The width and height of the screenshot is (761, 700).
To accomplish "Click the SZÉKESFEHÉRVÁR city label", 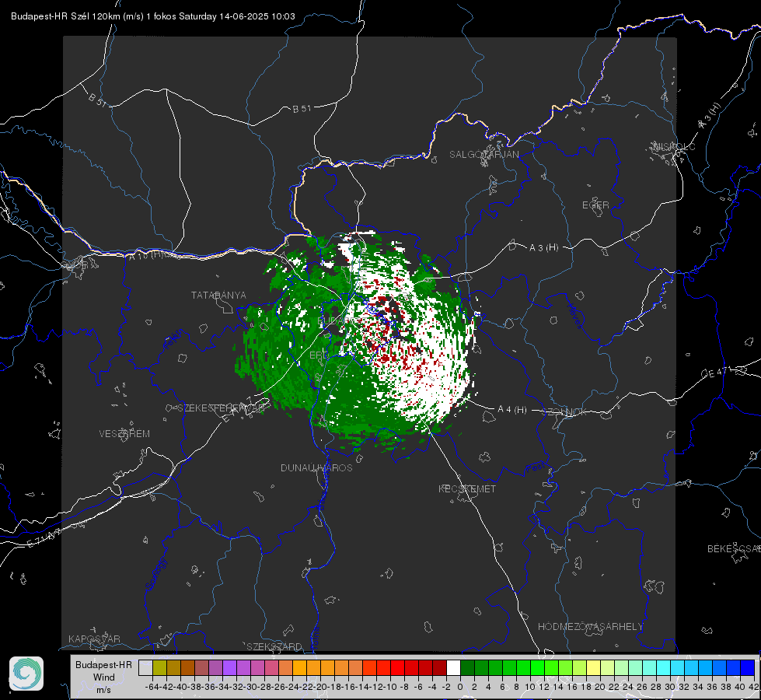I will click(x=222, y=408).
